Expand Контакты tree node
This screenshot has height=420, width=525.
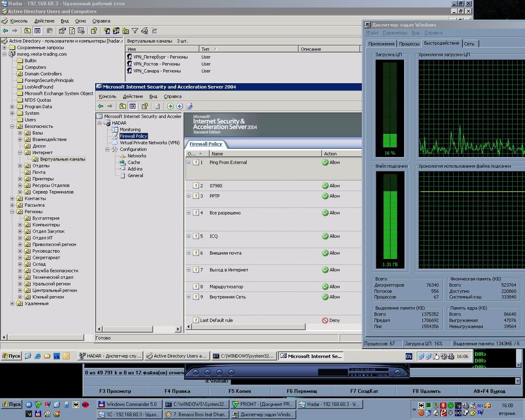[x=12, y=198]
